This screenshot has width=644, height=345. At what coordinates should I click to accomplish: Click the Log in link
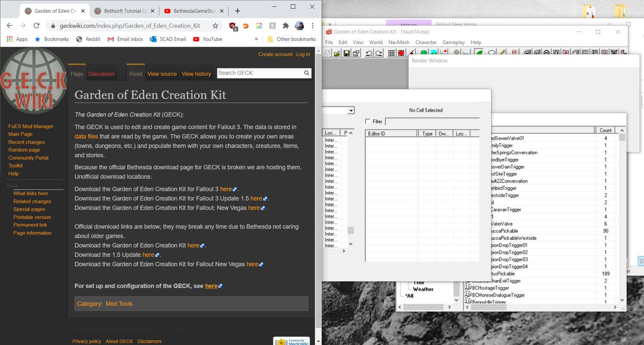tap(303, 54)
